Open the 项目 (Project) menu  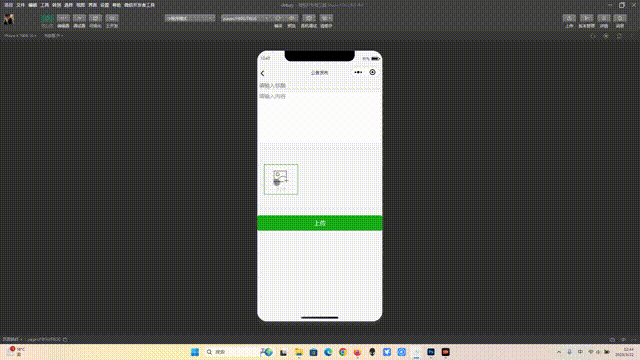[x=8, y=5]
